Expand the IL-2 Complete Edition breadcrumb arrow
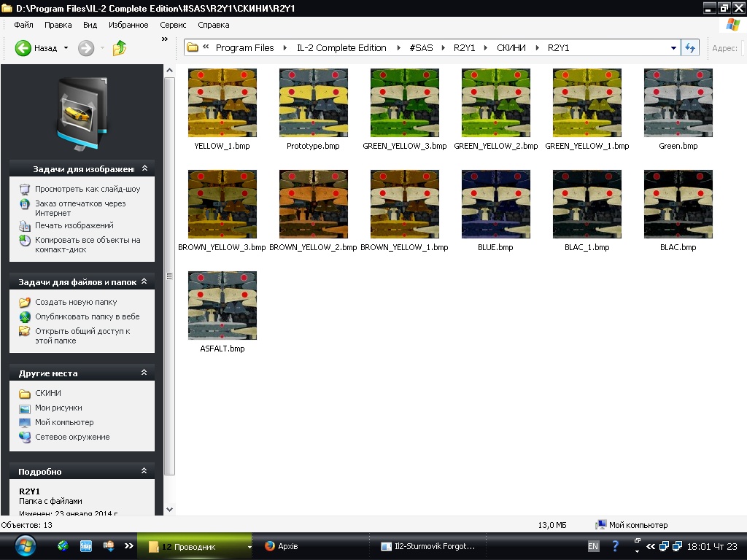 [x=398, y=47]
